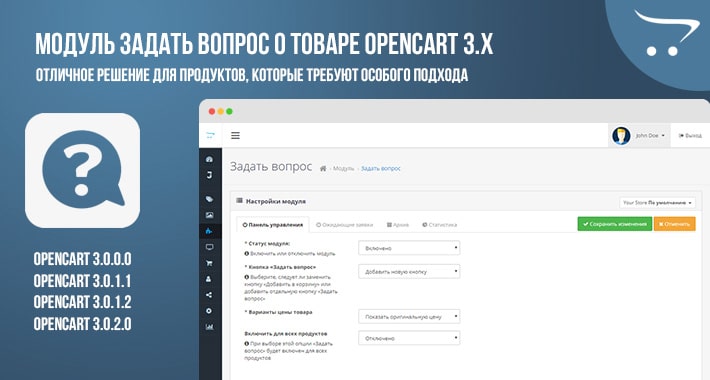The width and height of the screenshot is (710, 380).
Task: Open the image icon in the sidebar
Action: (x=209, y=215)
